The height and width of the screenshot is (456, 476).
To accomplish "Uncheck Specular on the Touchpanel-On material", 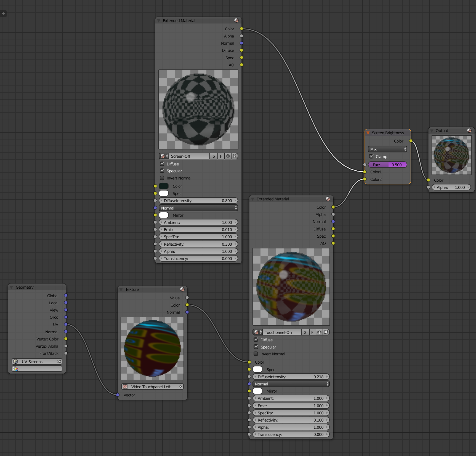I will (256, 347).
